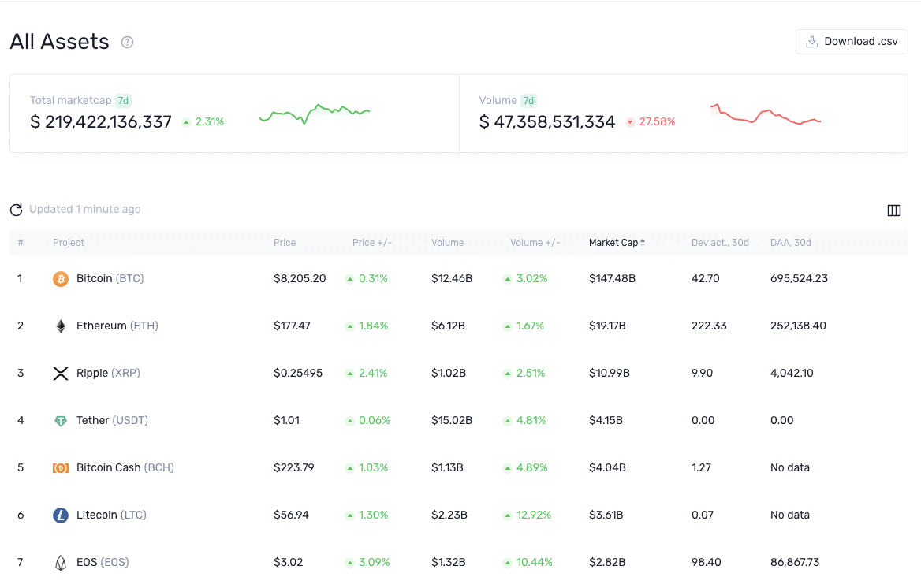Click Bitcoin market cap $147.48B
921x588 pixels.
(612, 278)
